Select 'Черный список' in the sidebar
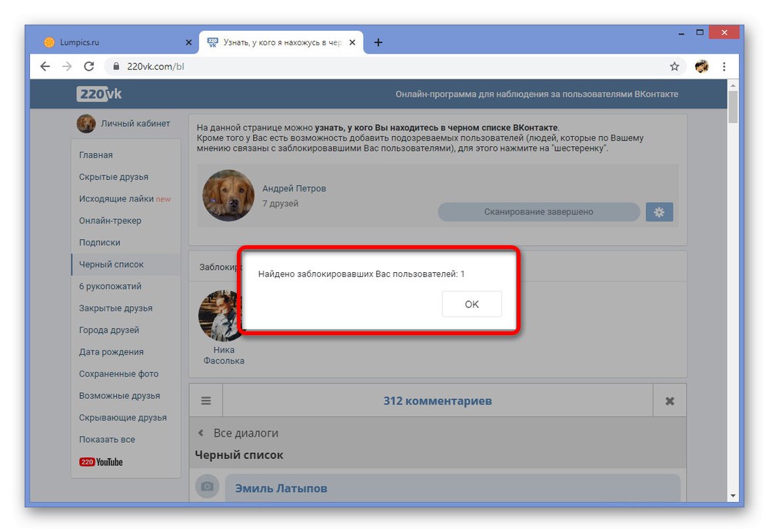Screen dimensions: 769x532 (126, 264)
